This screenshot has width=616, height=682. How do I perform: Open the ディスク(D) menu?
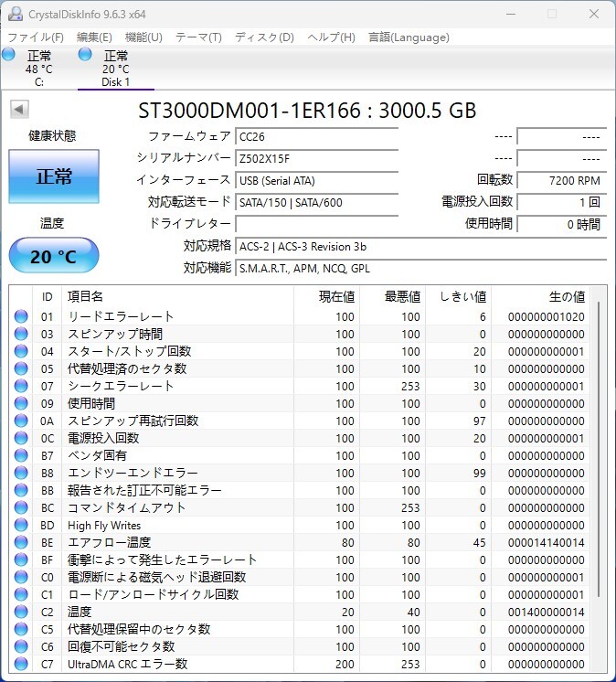264,37
